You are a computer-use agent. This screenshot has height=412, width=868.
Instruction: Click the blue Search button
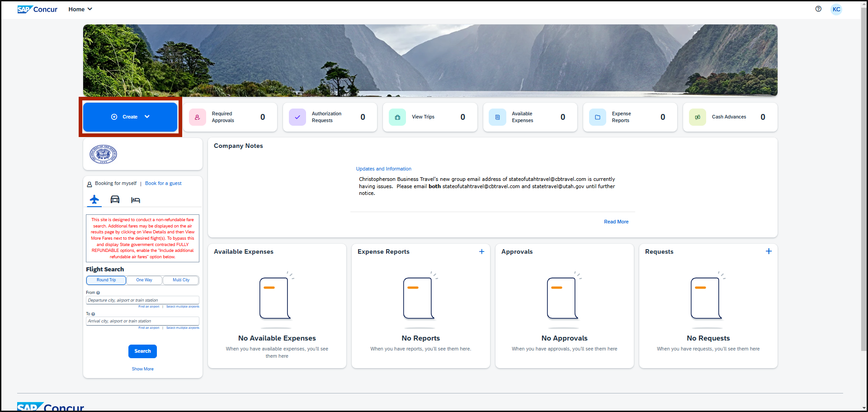pyautogui.click(x=142, y=351)
